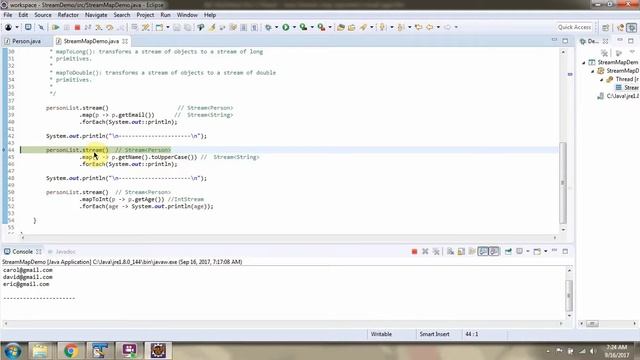Click the Open Task search flashlight icon

pos(363,27)
